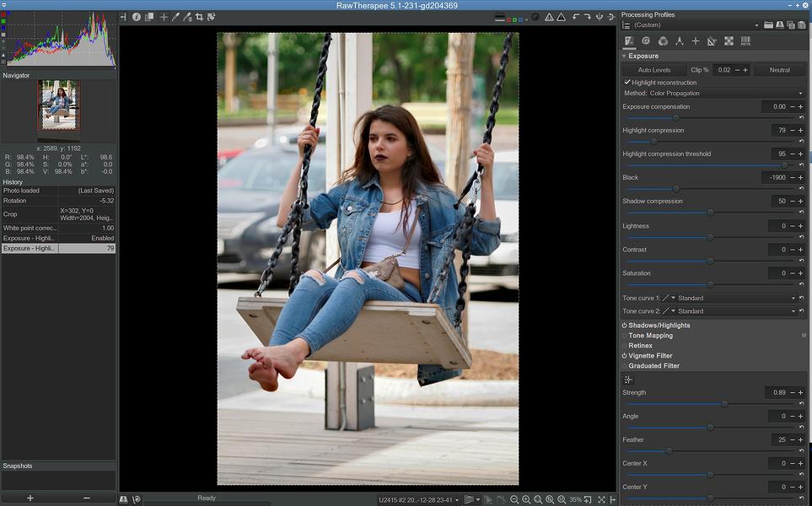Image resolution: width=812 pixels, height=506 pixels.
Task: Open the Raw tools tab icon
Action: pos(729,41)
